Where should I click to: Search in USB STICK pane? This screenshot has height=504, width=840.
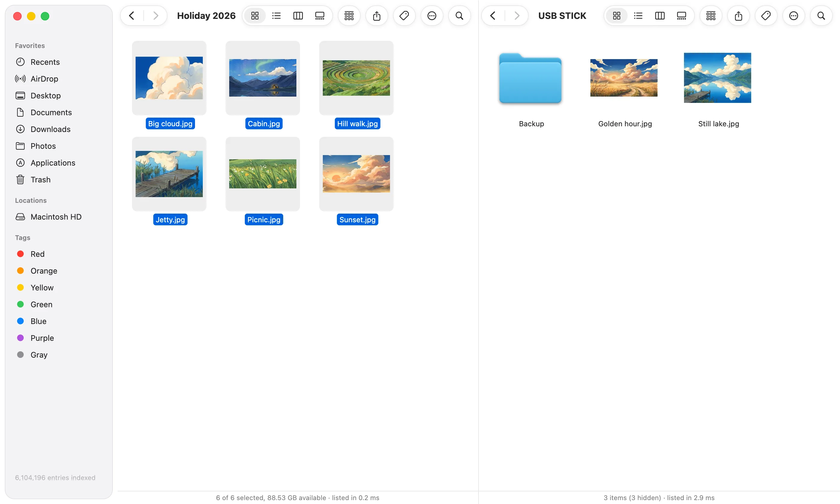click(x=821, y=16)
